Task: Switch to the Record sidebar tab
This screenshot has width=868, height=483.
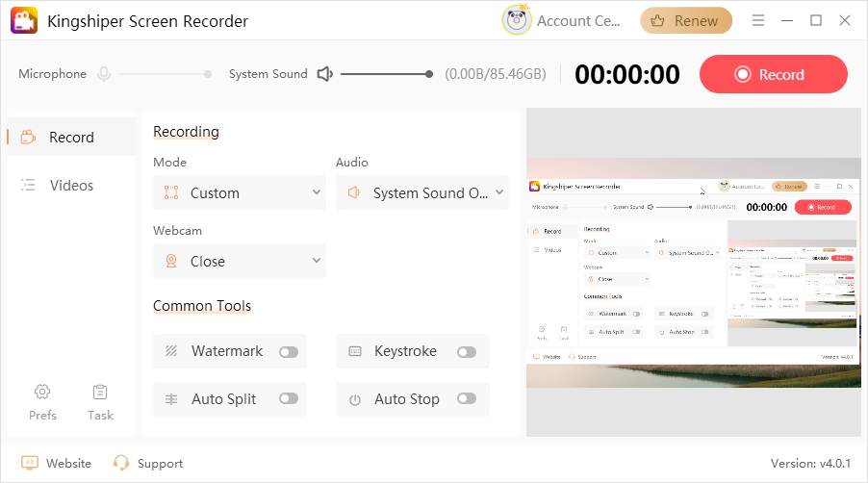Action: point(71,137)
